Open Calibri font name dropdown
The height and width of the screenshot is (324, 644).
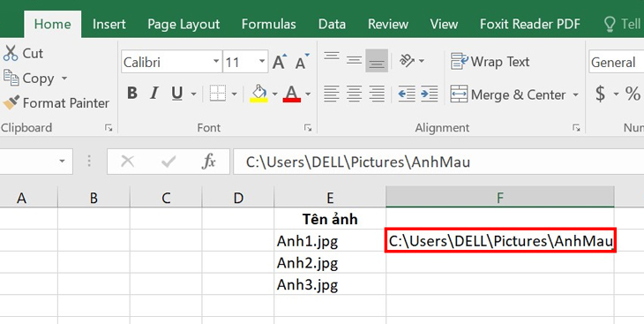216,62
